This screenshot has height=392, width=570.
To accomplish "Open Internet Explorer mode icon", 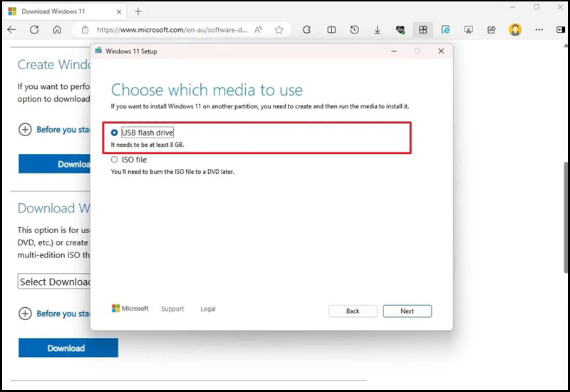I will (x=446, y=30).
